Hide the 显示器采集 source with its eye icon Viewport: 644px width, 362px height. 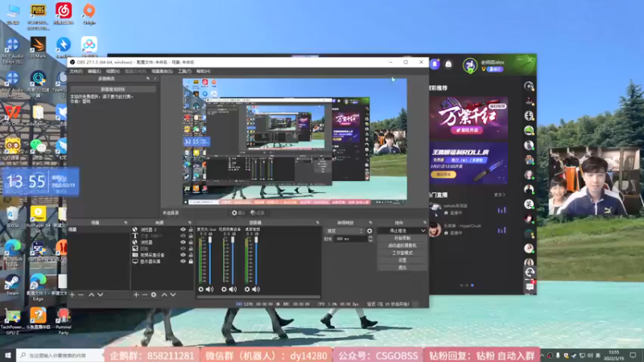click(x=183, y=261)
